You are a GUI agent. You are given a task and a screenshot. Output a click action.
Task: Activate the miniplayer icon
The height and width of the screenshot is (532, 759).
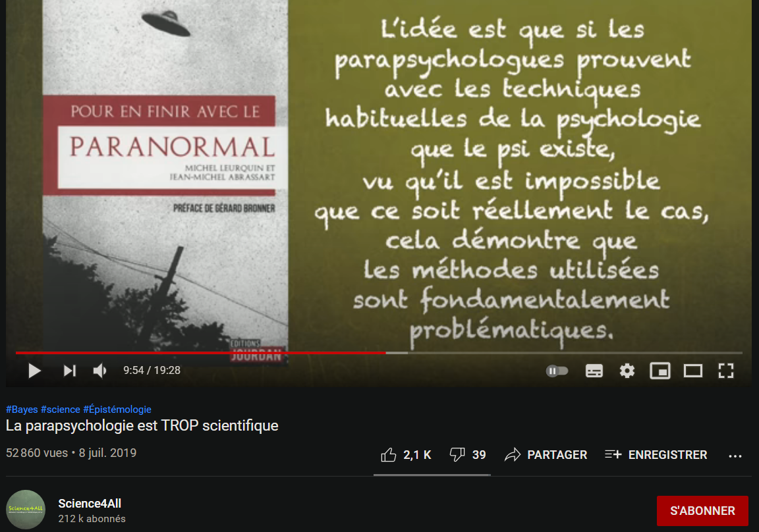click(660, 371)
